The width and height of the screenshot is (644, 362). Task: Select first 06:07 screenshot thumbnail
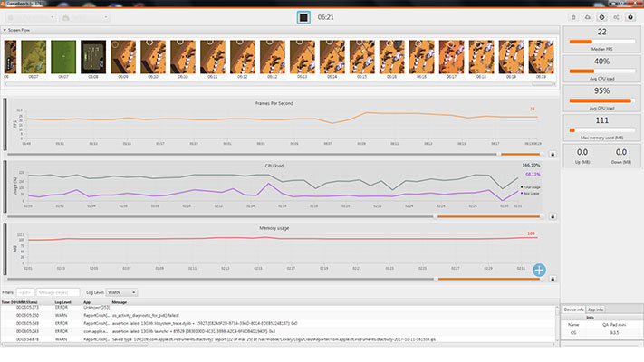pos(34,57)
